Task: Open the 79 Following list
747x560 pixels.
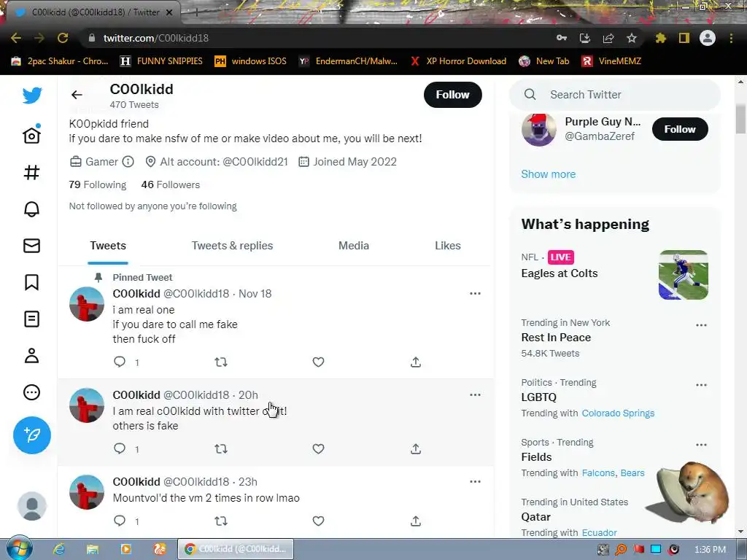Action: coord(98,184)
